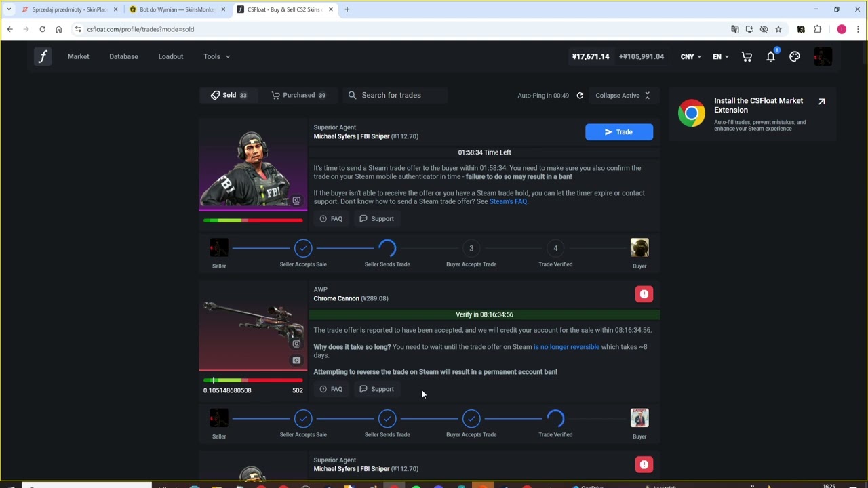
Task: Switch to the Sold tab
Action: pyautogui.click(x=229, y=96)
